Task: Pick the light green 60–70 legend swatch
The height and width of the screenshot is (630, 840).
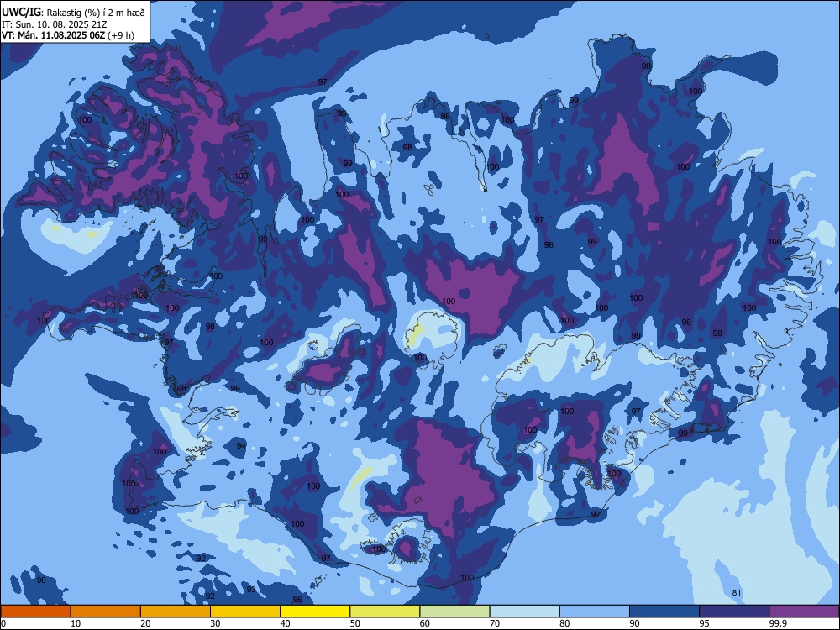Action: click(x=454, y=612)
